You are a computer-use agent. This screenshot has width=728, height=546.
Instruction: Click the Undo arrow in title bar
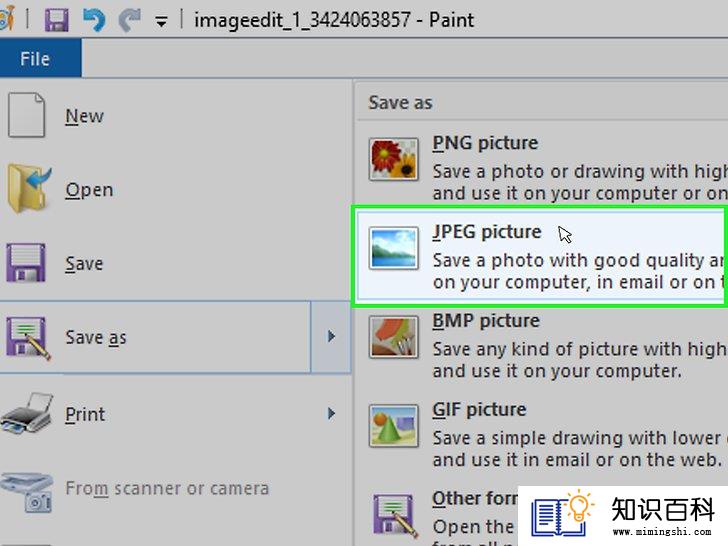click(x=94, y=20)
